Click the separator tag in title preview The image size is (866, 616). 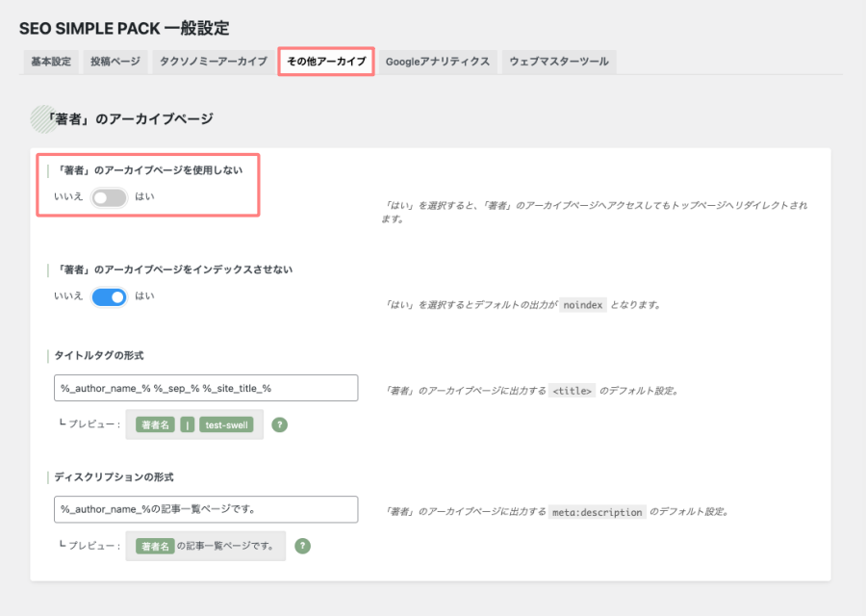click(189, 424)
